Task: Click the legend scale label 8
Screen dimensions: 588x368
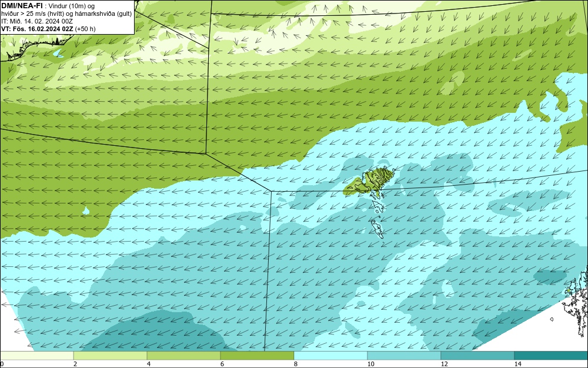Action: [296, 364]
